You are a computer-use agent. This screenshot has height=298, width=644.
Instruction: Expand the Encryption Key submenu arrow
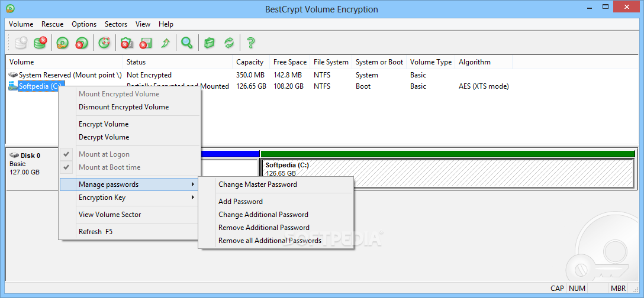pyautogui.click(x=192, y=197)
